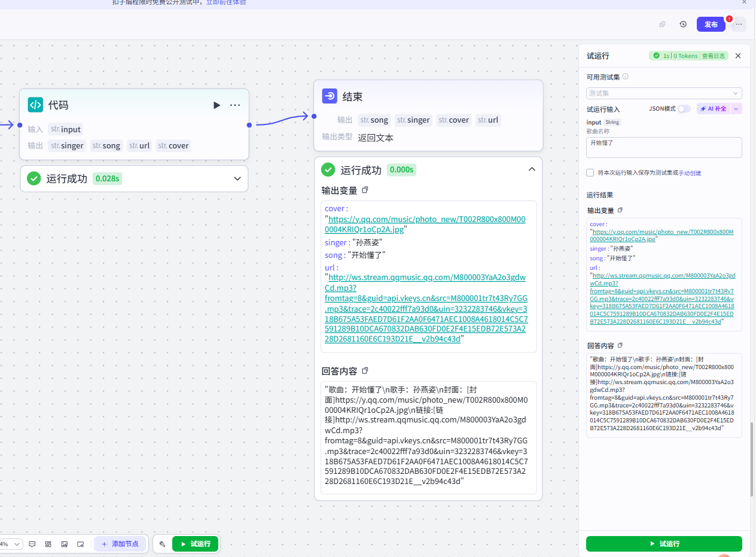This screenshot has width=756, height=557.
Task: Open the cover URL in 结束 node output
Action: coord(425,224)
